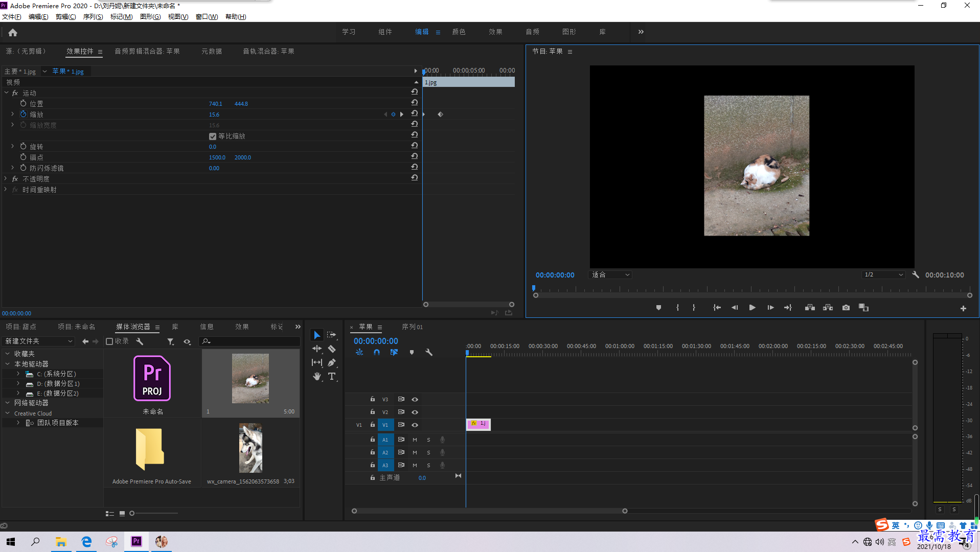Image resolution: width=980 pixels, height=552 pixels.
Task: Open Premiere Pro in Windows taskbar
Action: pos(136,541)
